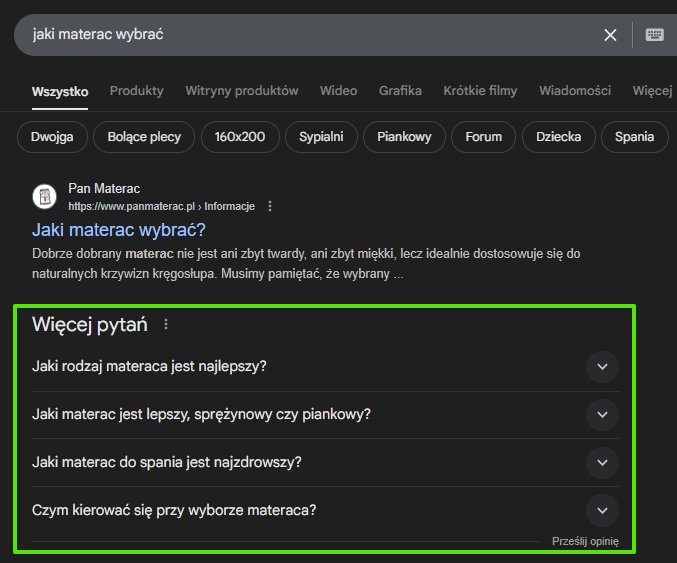The image size is (677, 563).
Task: Apply the Bolące plecy filter chip
Action: (144, 137)
